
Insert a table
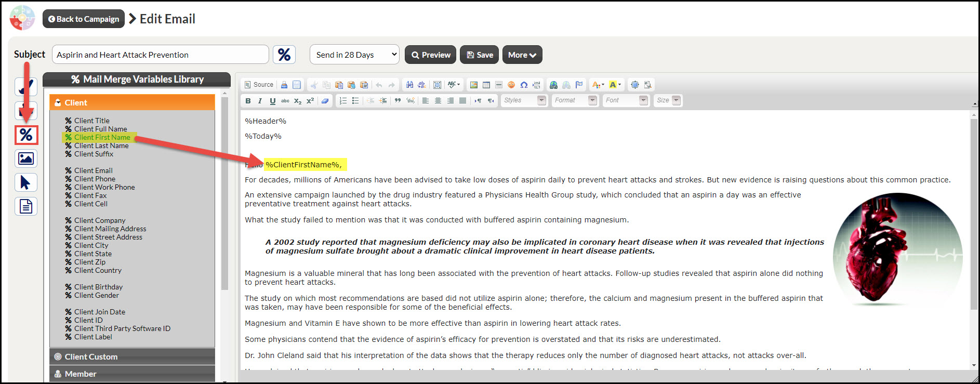[x=486, y=85]
